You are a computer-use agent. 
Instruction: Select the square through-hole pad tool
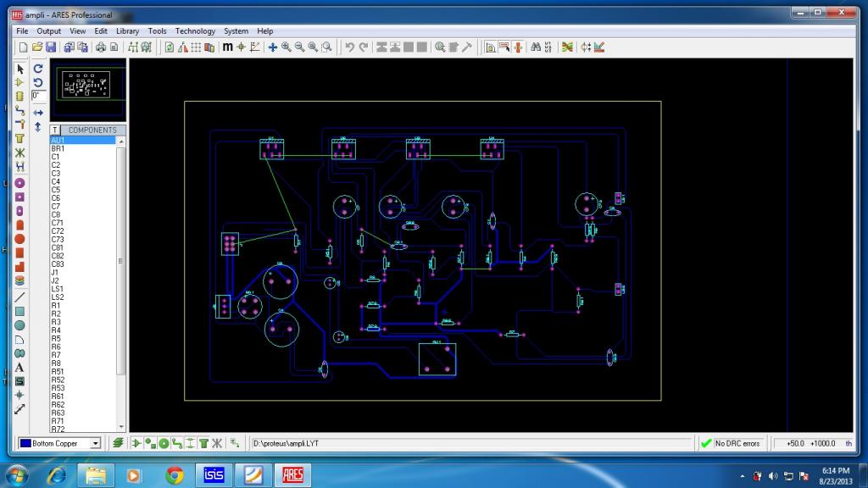tap(20, 197)
